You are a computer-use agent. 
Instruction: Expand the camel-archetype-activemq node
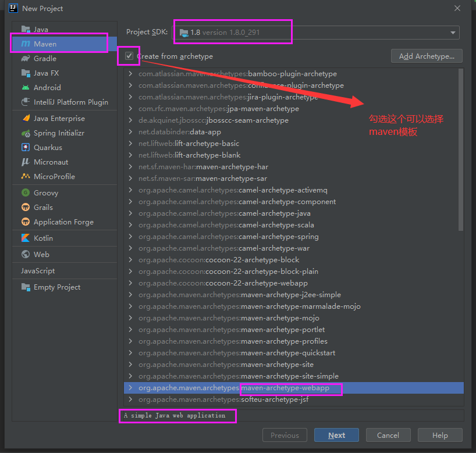pos(130,190)
